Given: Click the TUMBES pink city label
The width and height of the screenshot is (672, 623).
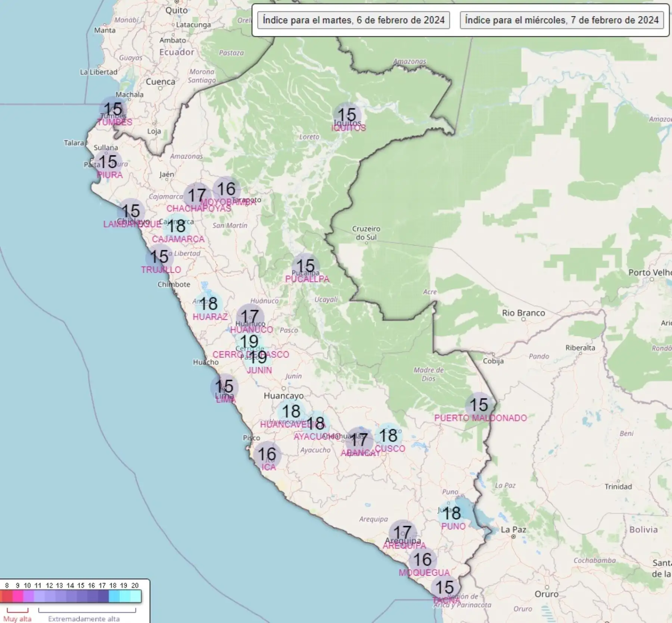Looking at the screenshot, I should [x=115, y=122].
